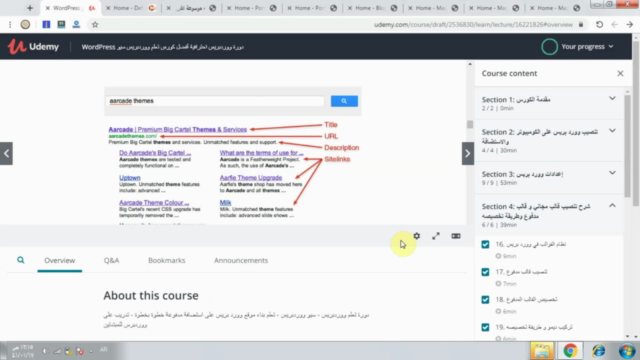Uncheck lecture 16 completion checkbox
The height and width of the screenshot is (360, 640).
click(485, 244)
